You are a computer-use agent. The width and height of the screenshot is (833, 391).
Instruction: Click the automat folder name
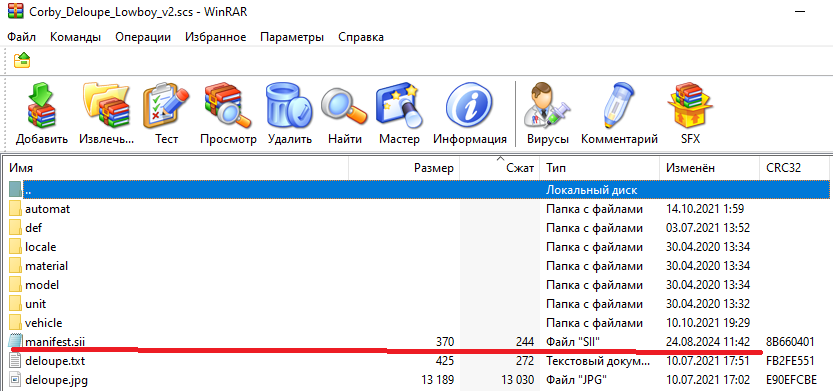(47, 209)
